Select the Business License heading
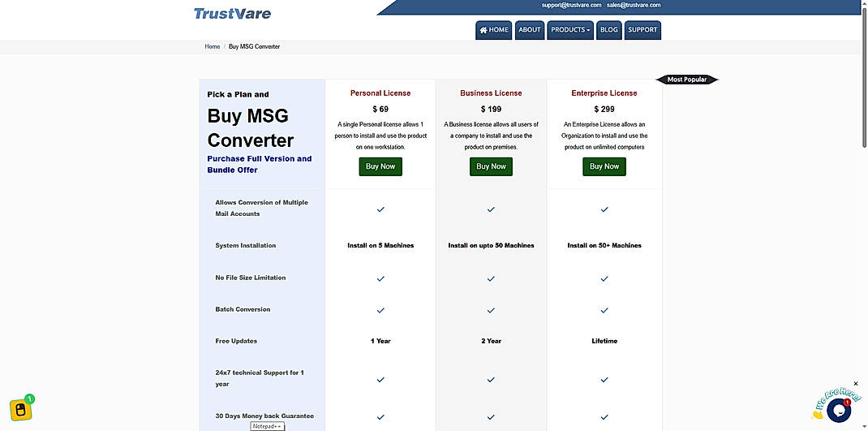Screen dimensions: 868x431 [491, 93]
